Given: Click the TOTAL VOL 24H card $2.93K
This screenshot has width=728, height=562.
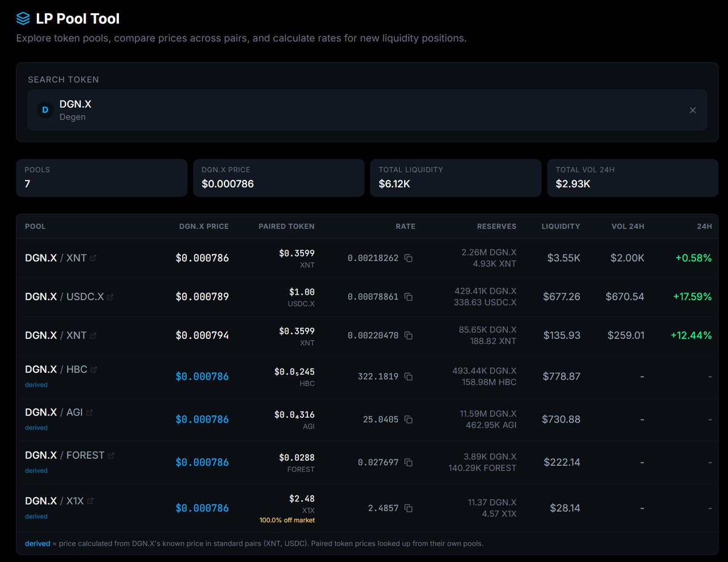Looking at the screenshot, I should [x=633, y=178].
